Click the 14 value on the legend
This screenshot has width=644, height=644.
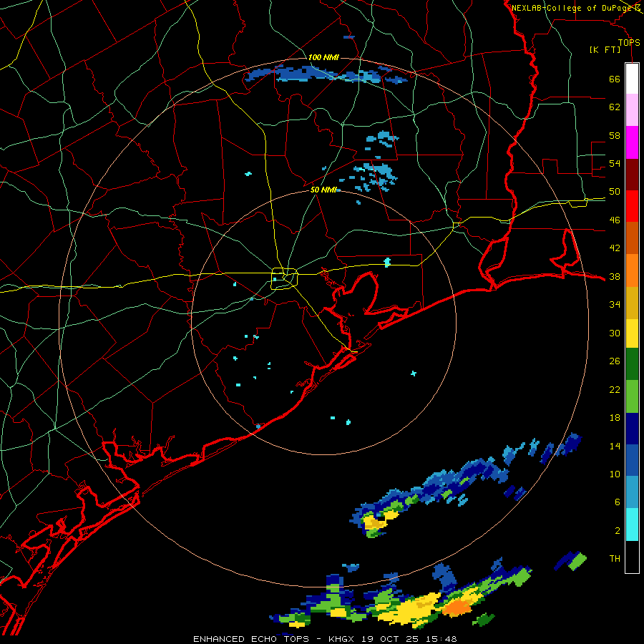pyautogui.click(x=615, y=446)
